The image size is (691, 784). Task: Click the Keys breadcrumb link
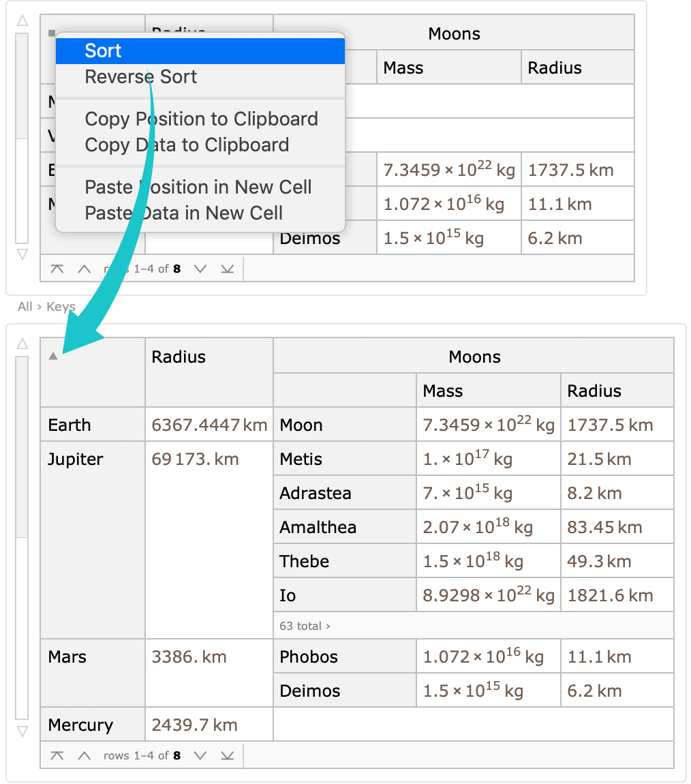coord(61,307)
